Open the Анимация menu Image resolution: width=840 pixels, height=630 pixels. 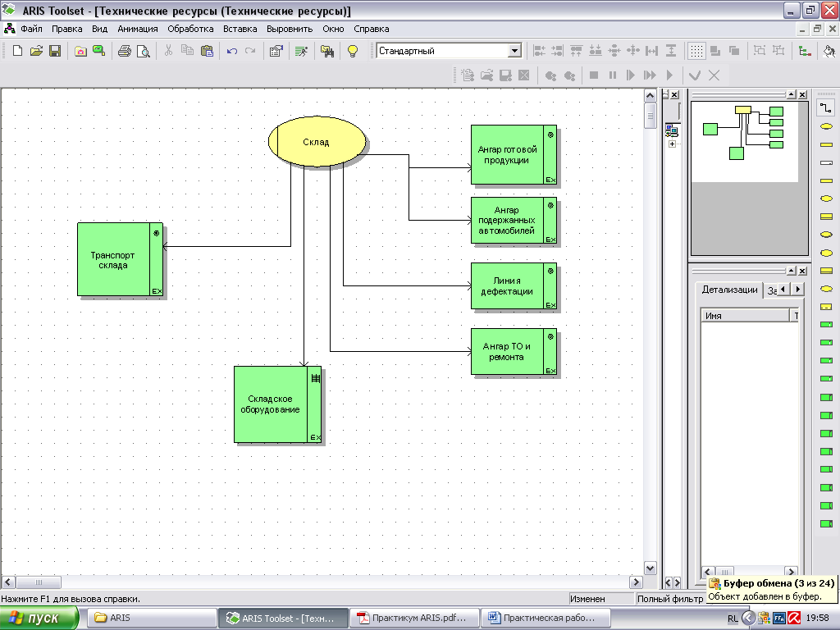click(138, 29)
